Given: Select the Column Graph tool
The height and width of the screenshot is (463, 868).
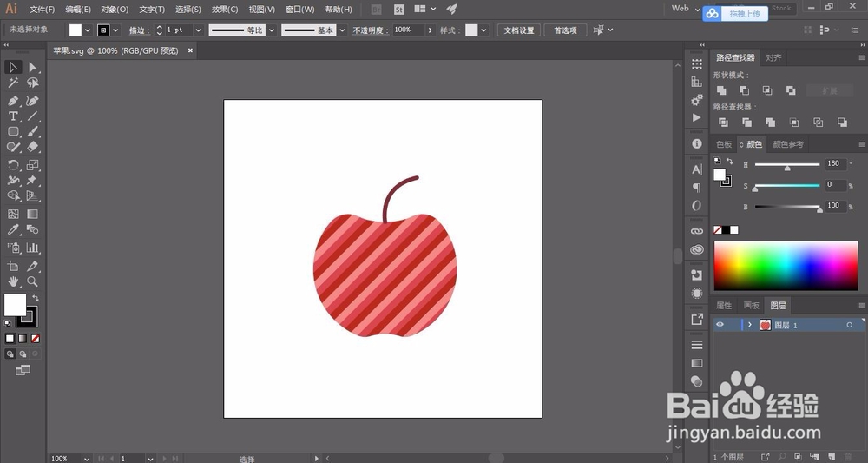Looking at the screenshot, I should (x=33, y=248).
